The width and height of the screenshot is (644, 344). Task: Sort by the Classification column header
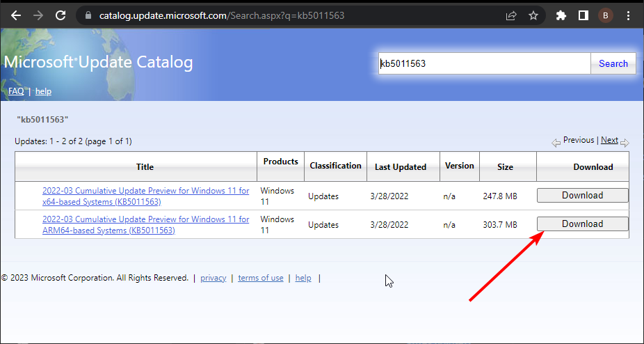pos(335,166)
